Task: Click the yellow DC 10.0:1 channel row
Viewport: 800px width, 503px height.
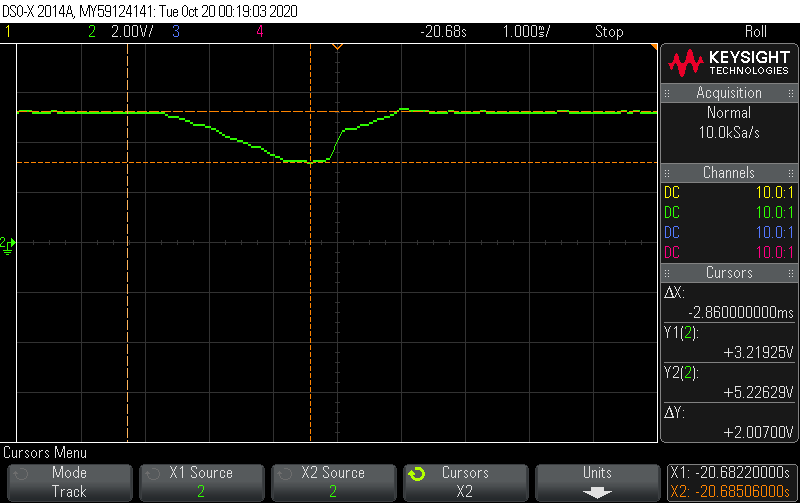Action: click(x=729, y=192)
